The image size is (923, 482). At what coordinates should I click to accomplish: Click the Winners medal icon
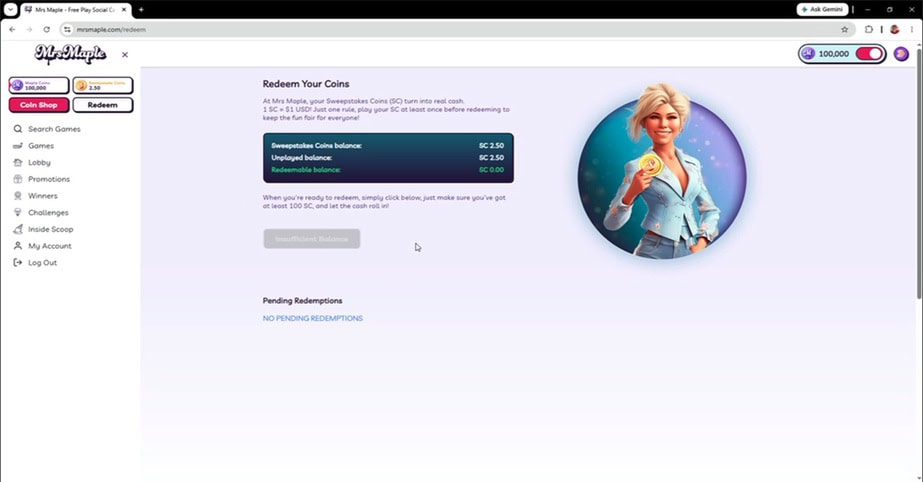click(x=18, y=195)
